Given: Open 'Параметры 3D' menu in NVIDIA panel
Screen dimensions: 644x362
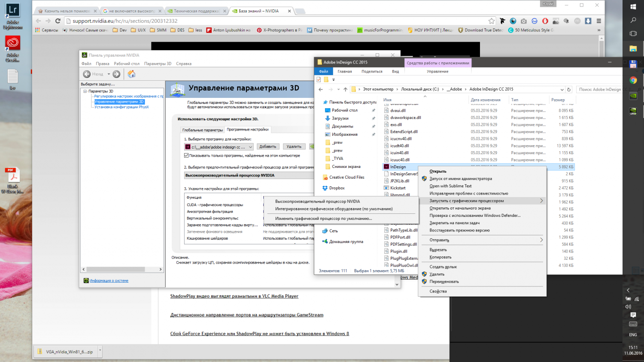Looking at the screenshot, I should (x=158, y=64).
